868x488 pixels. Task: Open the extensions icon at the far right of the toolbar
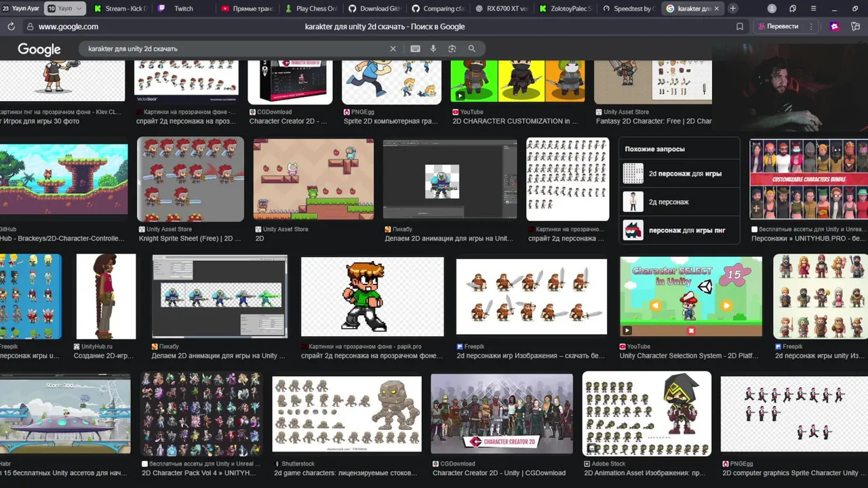854,26
